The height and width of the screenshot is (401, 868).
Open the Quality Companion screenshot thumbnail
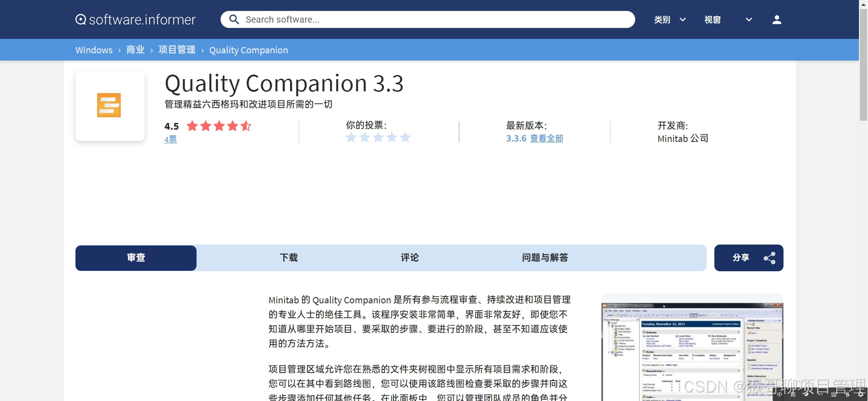click(x=692, y=352)
